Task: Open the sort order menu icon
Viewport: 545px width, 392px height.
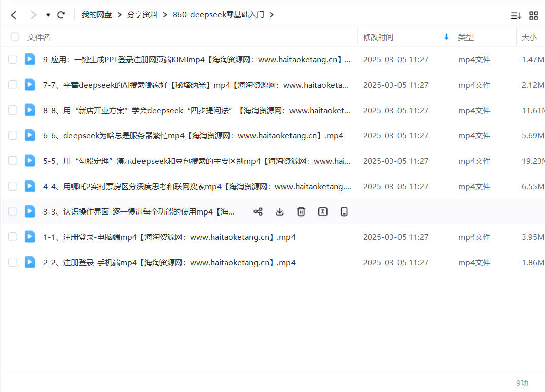Action: (x=516, y=16)
